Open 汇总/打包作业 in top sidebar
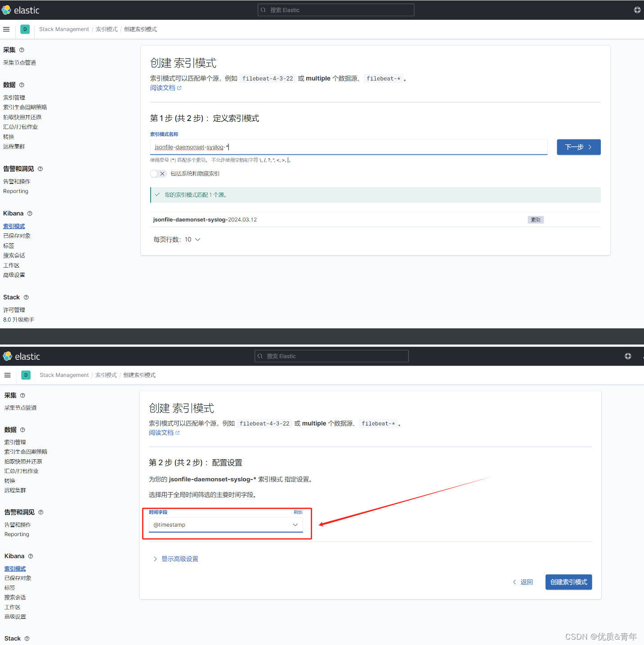644x645 pixels. tap(21, 127)
